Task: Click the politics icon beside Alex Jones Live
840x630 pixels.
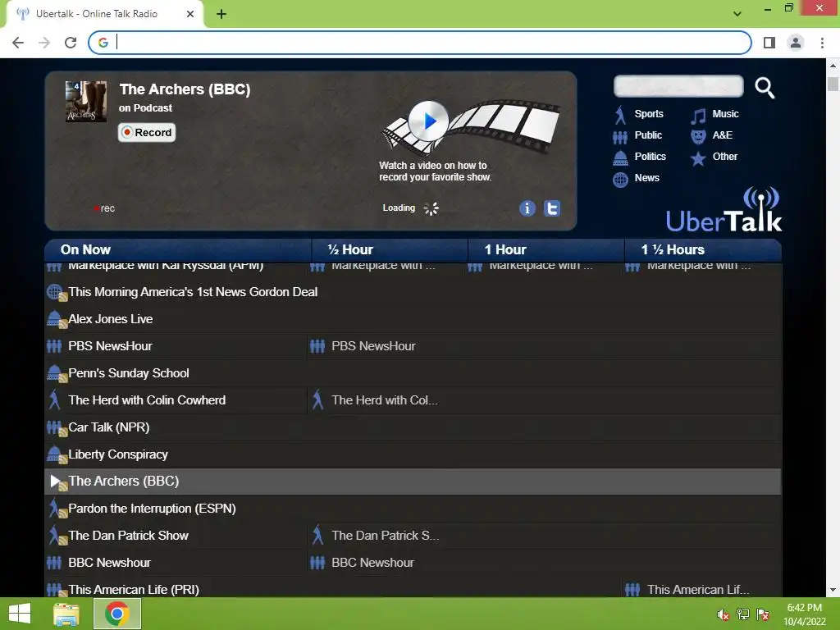Action: (x=56, y=319)
